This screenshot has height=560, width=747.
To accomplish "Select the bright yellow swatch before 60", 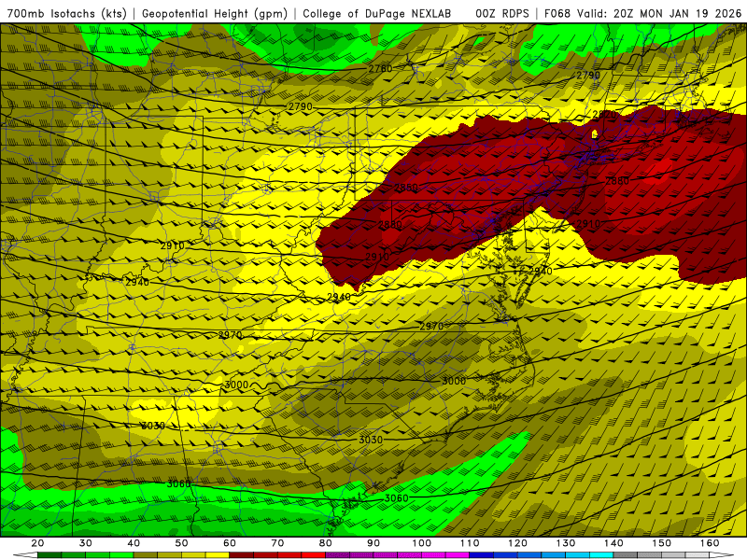I will click(218, 555).
